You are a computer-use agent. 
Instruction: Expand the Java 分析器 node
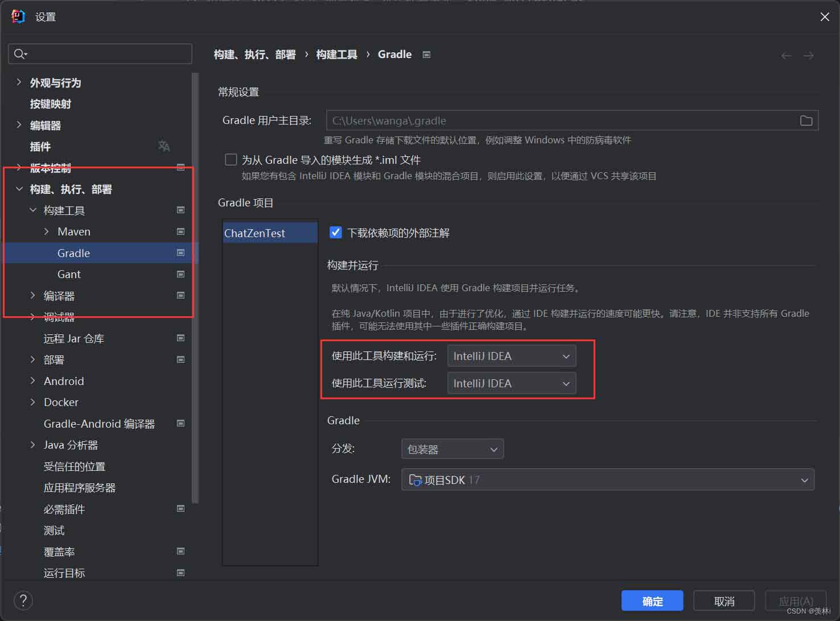click(33, 445)
